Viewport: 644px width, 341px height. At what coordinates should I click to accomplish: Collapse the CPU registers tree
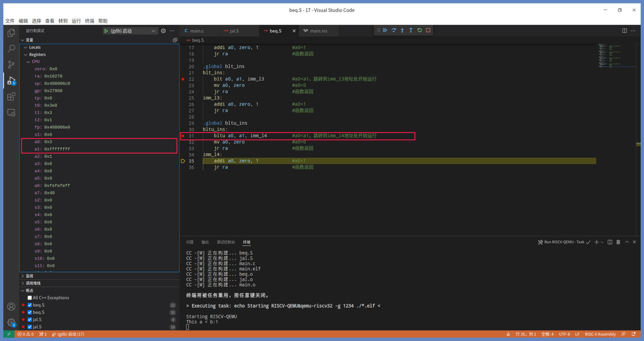tap(29, 62)
